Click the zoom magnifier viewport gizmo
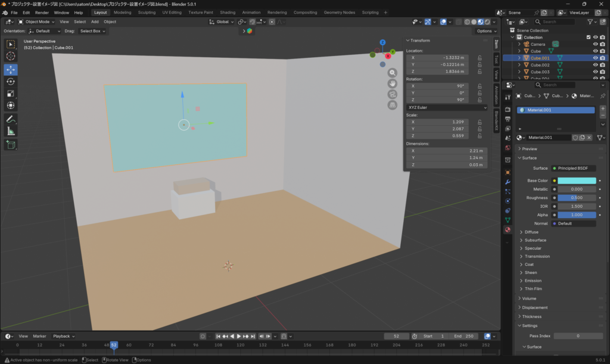The height and width of the screenshot is (364, 610). [393, 73]
